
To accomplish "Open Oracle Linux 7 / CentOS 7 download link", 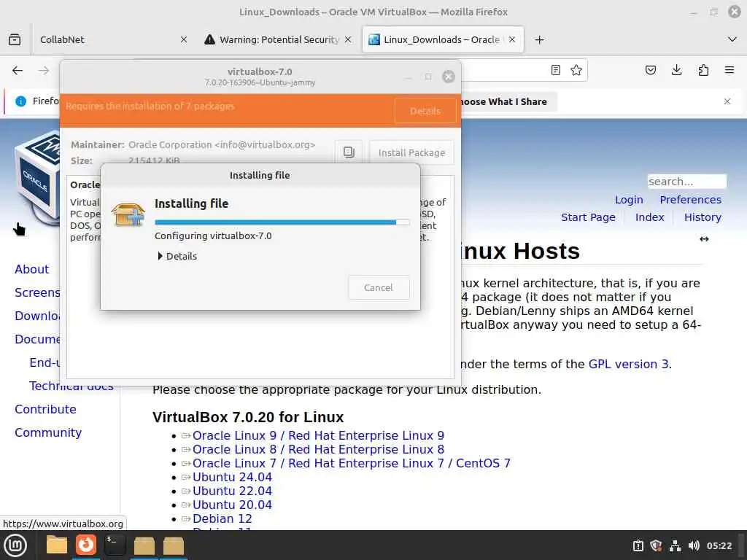I will click(351, 463).
